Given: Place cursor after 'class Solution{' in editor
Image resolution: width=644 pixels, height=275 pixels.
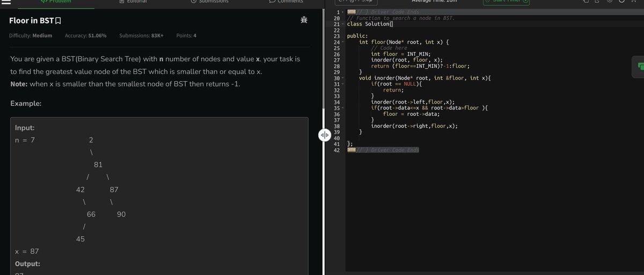Looking at the screenshot, I should coord(394,24).
